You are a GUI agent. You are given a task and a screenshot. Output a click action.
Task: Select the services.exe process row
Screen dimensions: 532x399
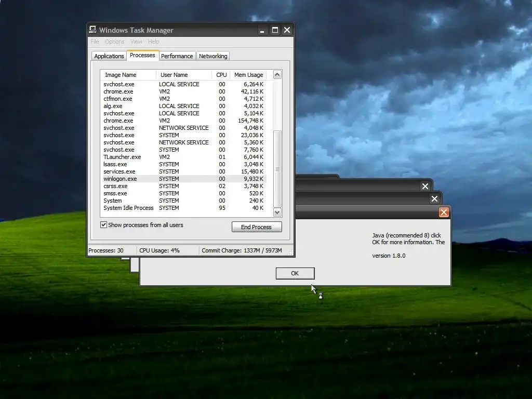pyautogui.click(x=183, y=171)
